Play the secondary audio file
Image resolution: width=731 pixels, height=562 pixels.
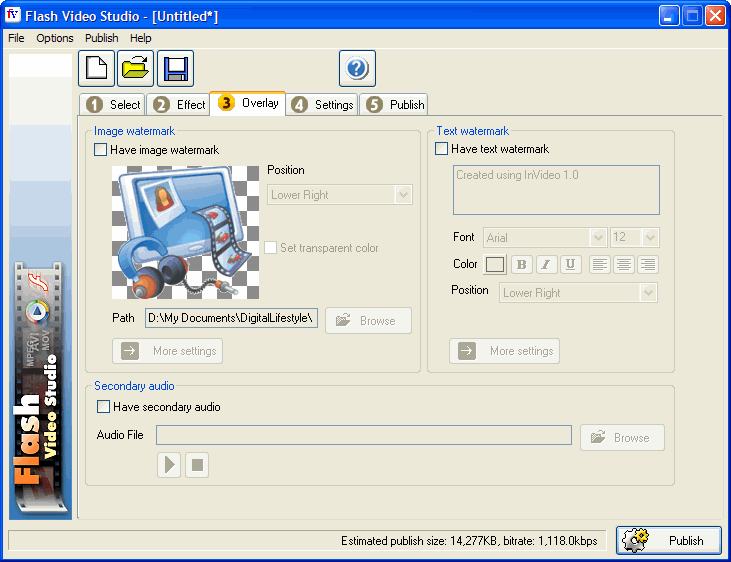(x=169, y=465)
